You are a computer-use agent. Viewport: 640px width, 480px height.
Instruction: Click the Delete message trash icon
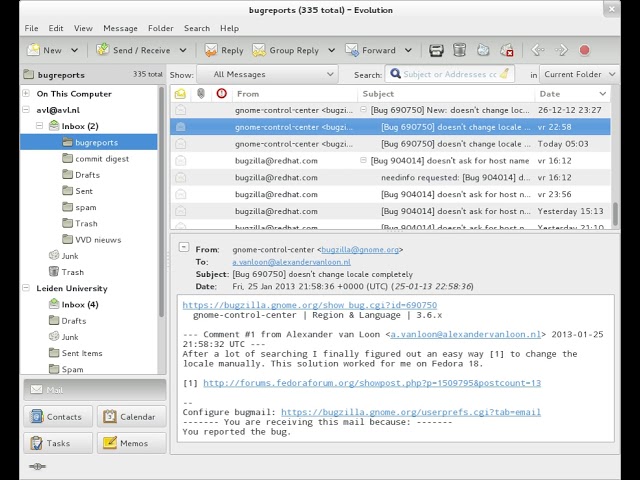click(459, 50)
